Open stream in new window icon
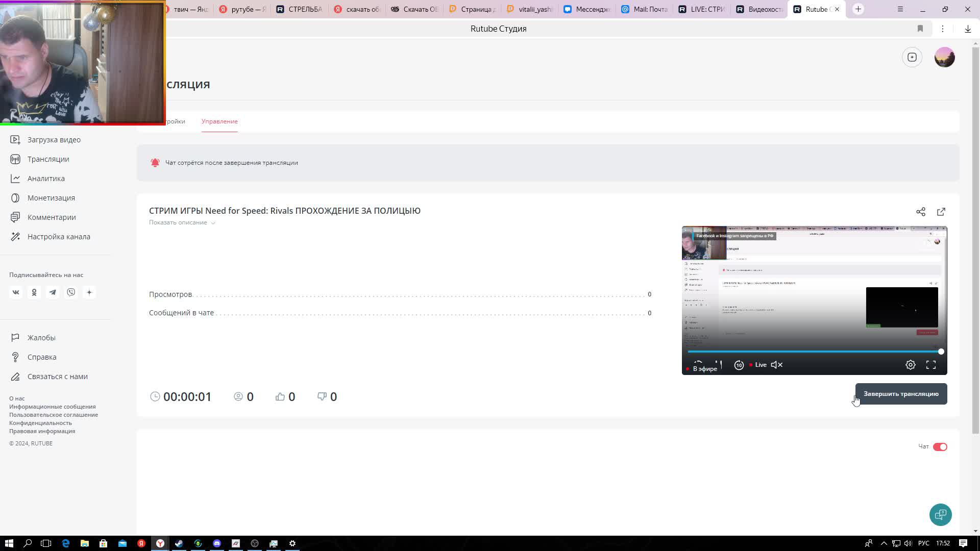Image resolution: width=980 pixels, height=551 pixels. tap(941, 212)
